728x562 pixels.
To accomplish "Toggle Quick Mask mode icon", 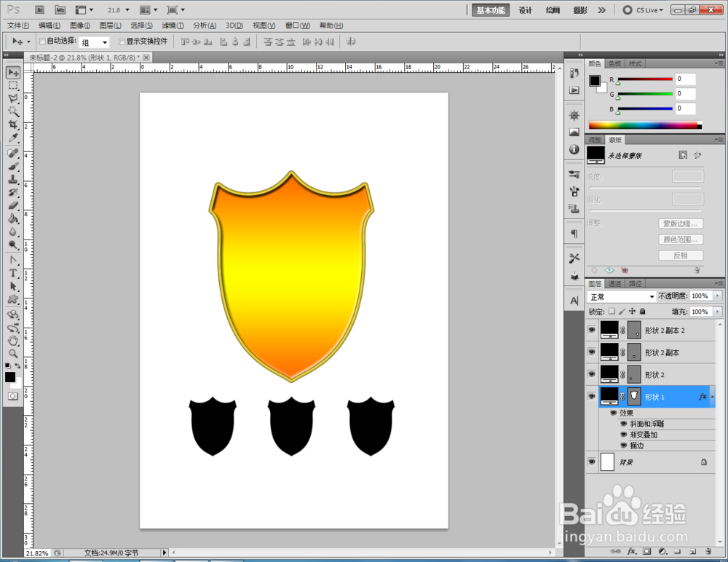I will (13, 396).
